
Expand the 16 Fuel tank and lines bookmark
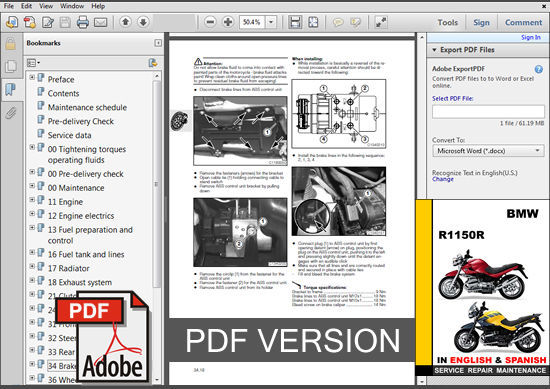click(32, 252)
